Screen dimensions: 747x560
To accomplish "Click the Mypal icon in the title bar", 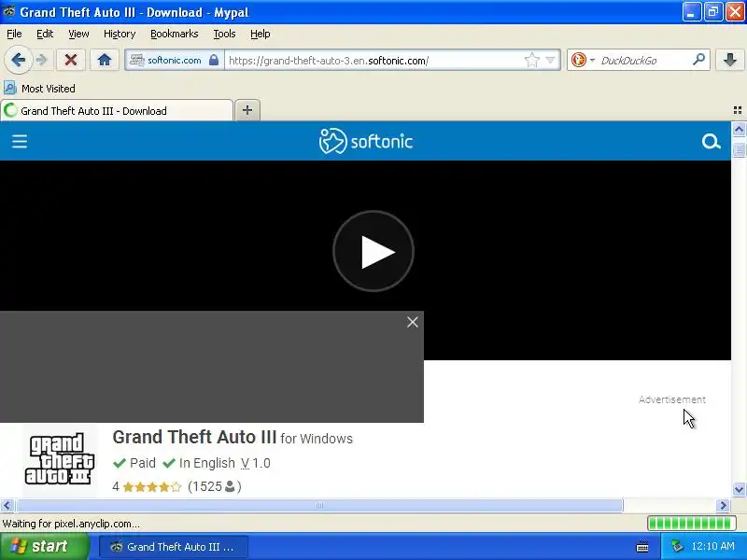I will (9, 12).
